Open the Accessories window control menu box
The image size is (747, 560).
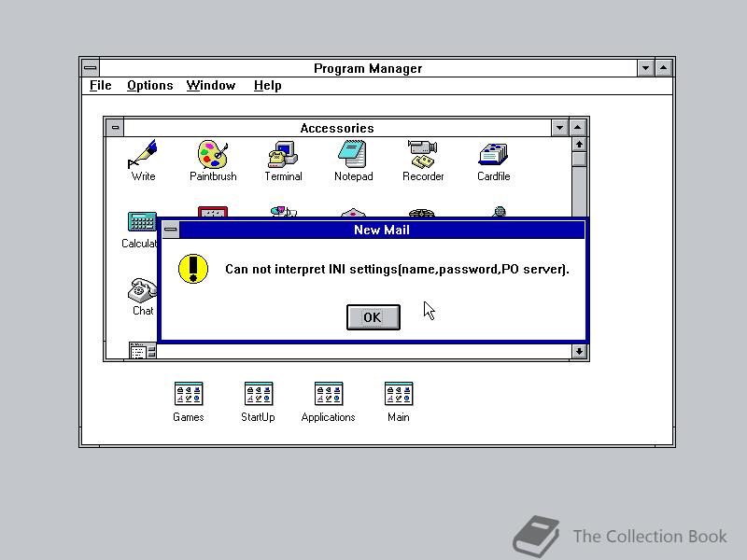pyautogui.click(x=115, y=128)
